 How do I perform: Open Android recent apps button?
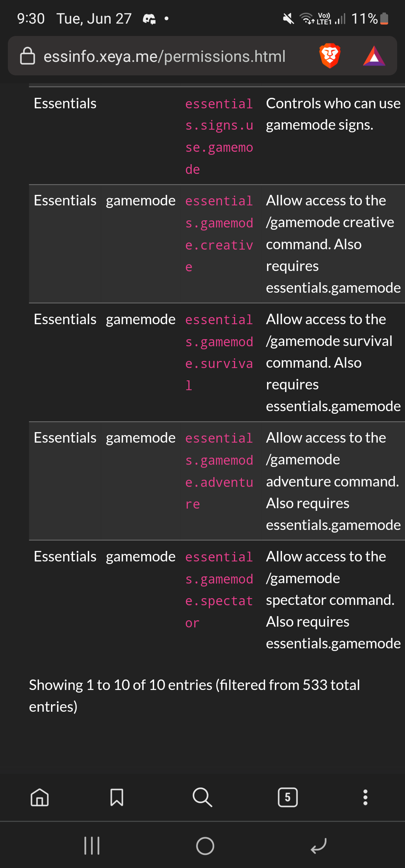pos(92,846)
